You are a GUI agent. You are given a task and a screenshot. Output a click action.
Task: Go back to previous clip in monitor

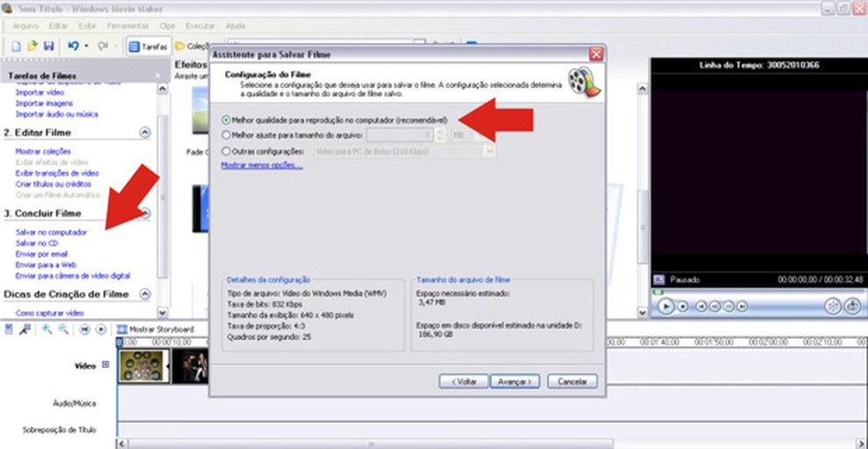[x=700, y=305]
